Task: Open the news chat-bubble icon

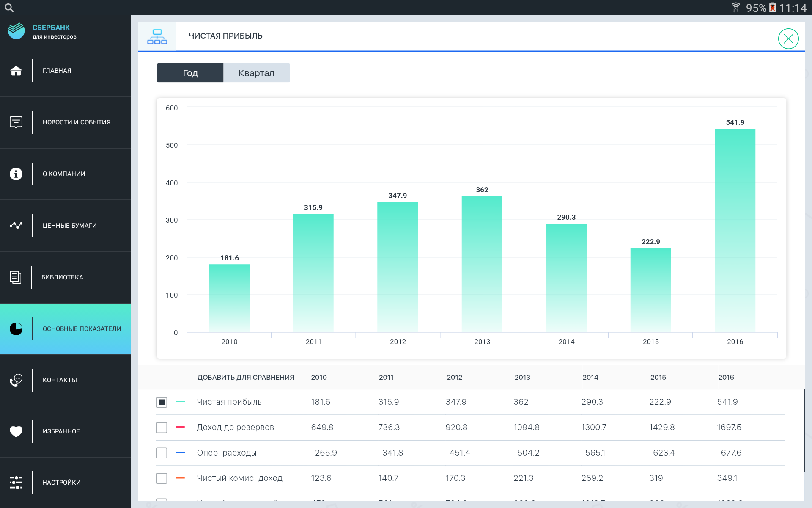Action: click(16, 122)
